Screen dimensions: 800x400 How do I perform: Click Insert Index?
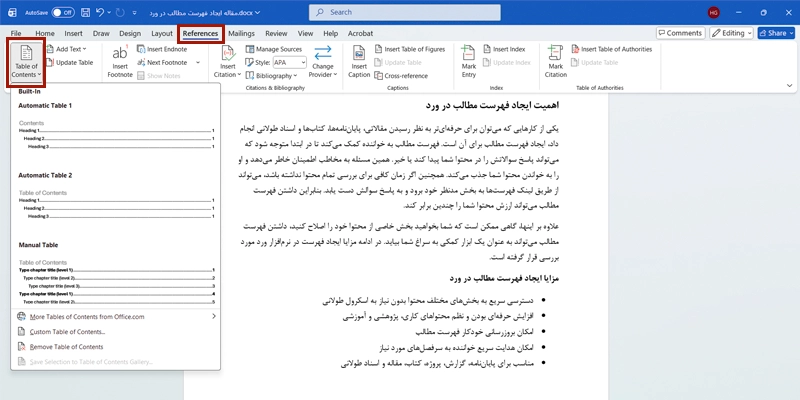point(504,49)
